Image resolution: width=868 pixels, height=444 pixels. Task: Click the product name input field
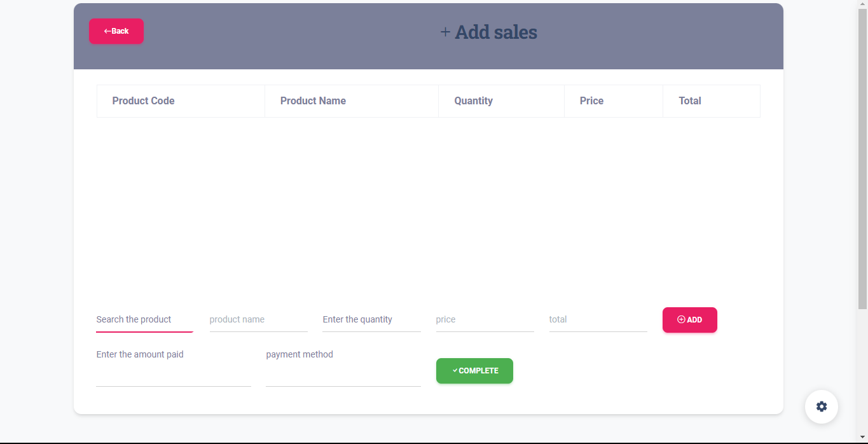tap(258, 320)
